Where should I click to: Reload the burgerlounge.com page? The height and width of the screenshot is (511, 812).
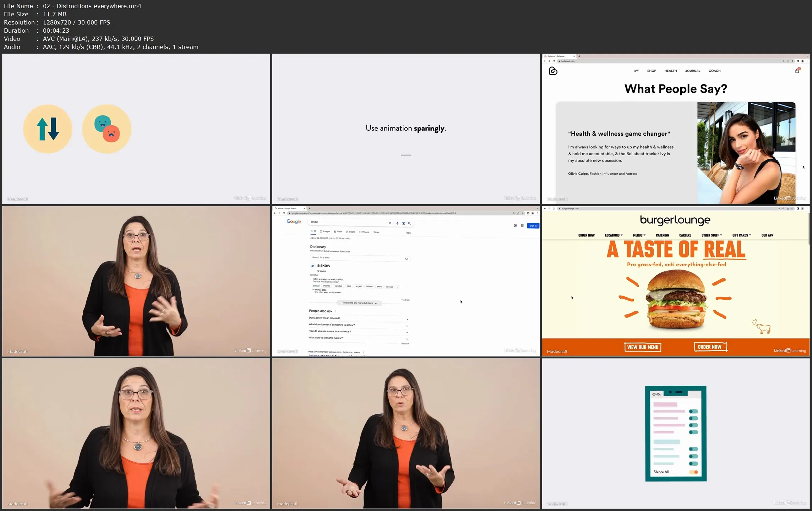point(554,209)
